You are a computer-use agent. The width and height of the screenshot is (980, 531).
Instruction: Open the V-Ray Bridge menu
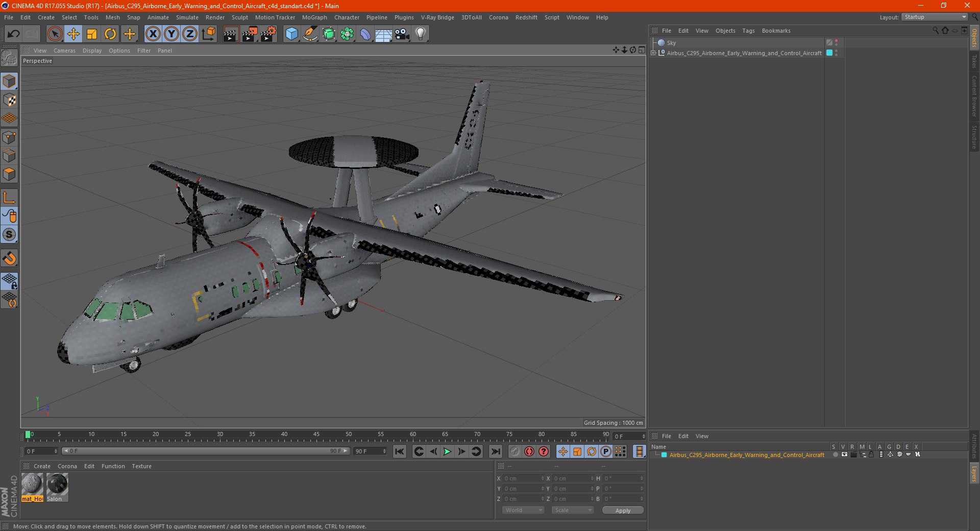click(437, 17)
